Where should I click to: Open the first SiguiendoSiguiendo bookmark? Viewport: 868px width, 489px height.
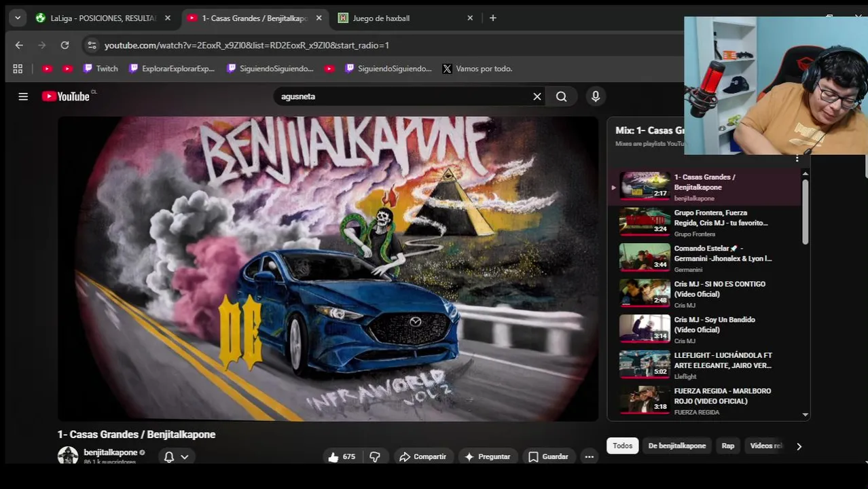click(x=270, y=69)
